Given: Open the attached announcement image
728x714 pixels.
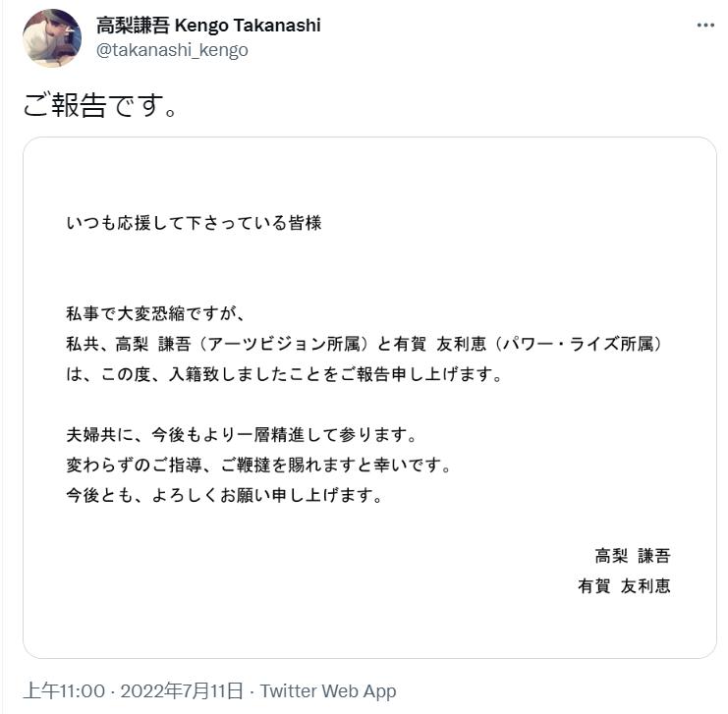Looking at the screenshot, I should 369,397.
